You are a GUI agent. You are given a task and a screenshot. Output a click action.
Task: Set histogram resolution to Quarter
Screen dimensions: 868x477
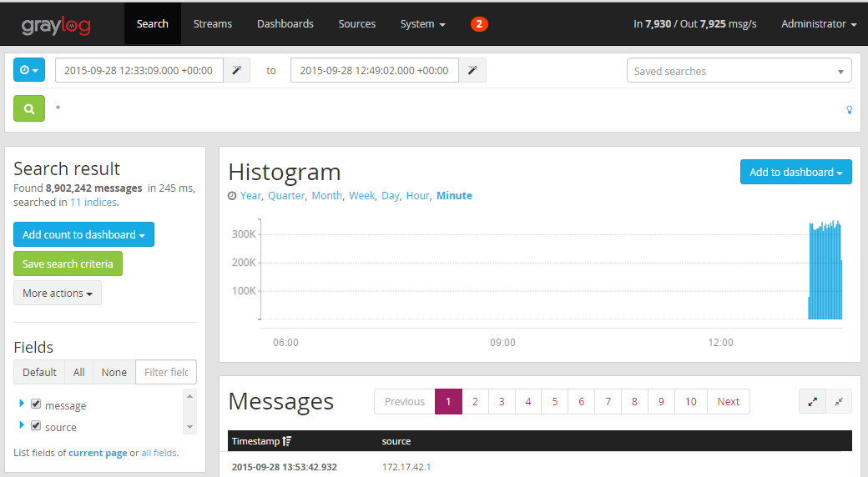click(286, 196)
